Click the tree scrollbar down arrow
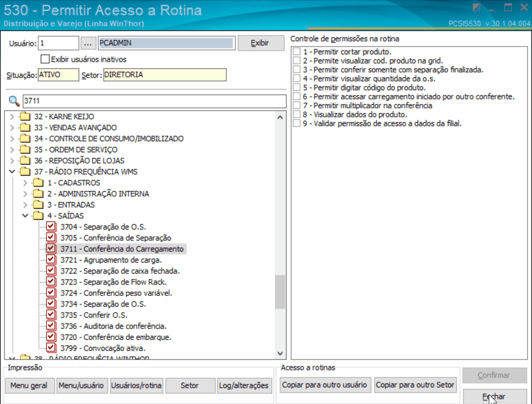The width and height of the screenshot is (532, 404). click(x=280, y=353)
